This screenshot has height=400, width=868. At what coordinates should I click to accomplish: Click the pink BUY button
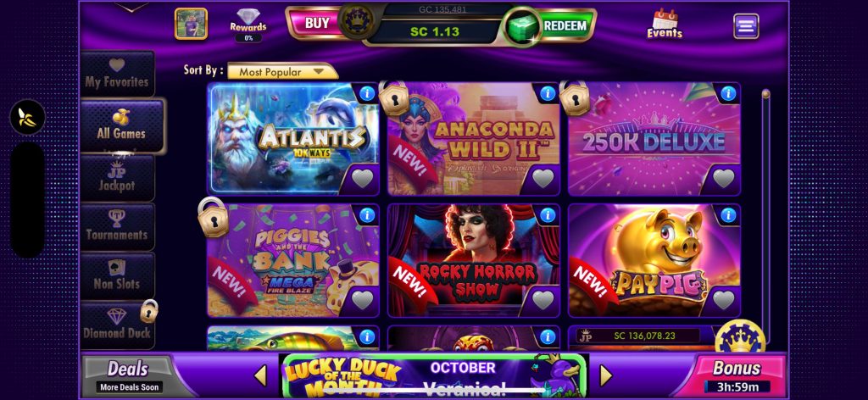tap(317, 23)
